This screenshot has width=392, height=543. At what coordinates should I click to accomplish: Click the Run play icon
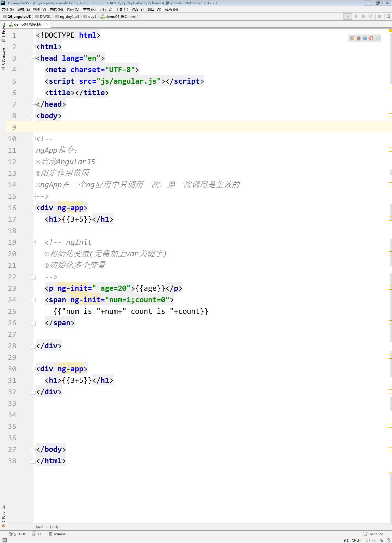click(356, 16)
